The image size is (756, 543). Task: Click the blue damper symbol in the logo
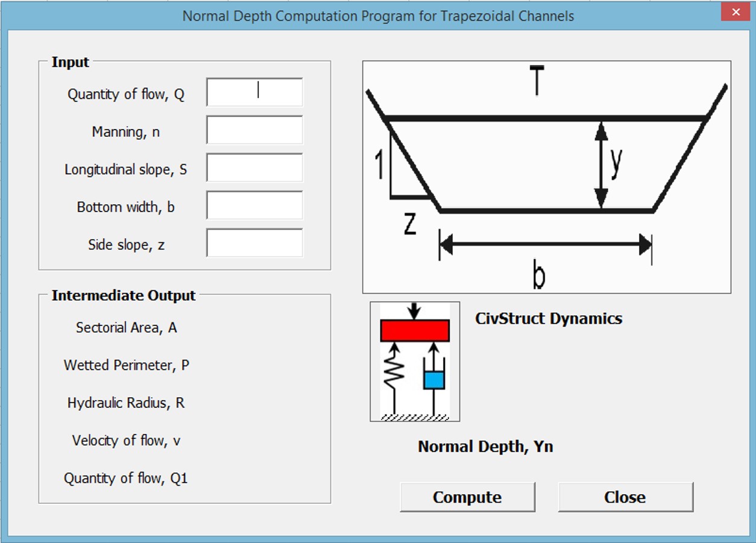coord(433,379)
